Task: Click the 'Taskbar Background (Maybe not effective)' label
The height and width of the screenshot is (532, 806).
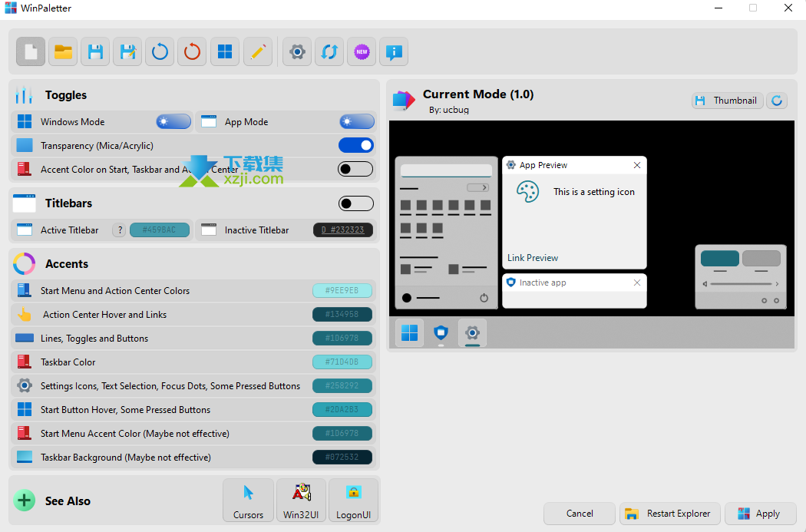Action: point(126,457)
